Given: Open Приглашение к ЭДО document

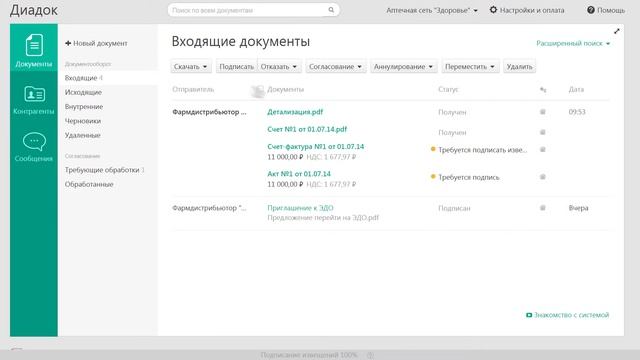Looking at the screenshot, I should pos(300,208).
